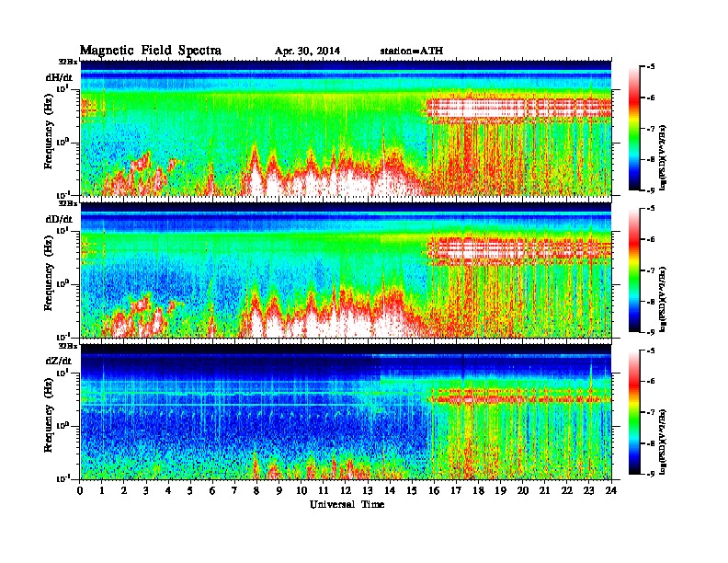Viewport: 728px width, 563px height.
Task: Click hour 14 on the time axis
Action: (390, 490)
